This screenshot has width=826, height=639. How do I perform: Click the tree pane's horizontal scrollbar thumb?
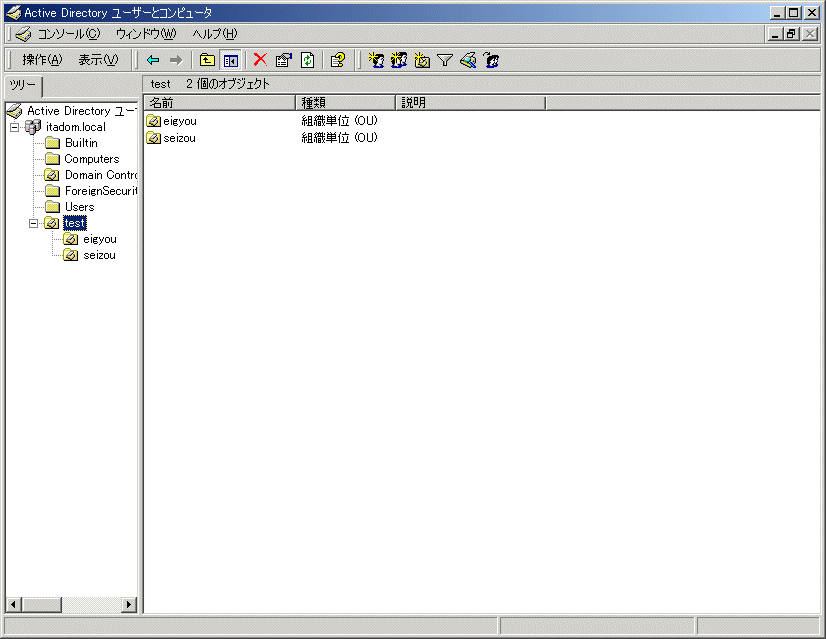pyautogui.click(x=42, y=604)
